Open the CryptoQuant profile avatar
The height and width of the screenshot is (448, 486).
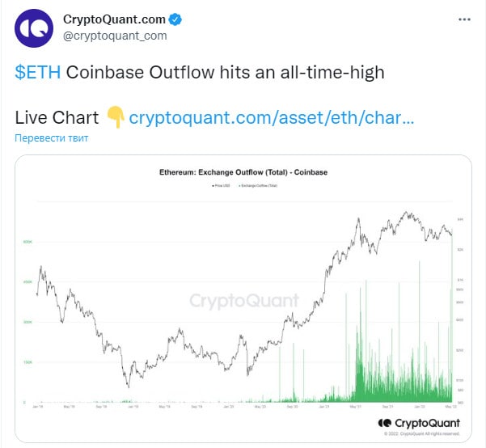[x=34, y=28]
